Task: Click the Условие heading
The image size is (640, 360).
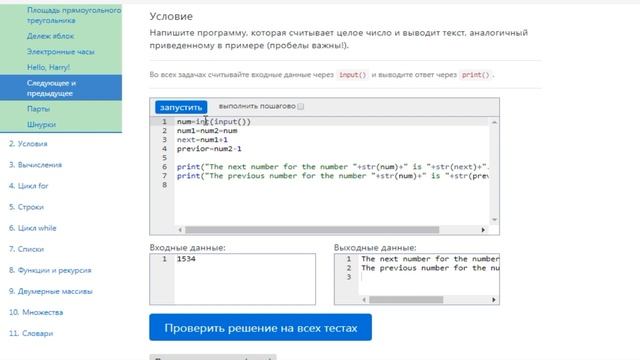Action: tap(171, 16)
